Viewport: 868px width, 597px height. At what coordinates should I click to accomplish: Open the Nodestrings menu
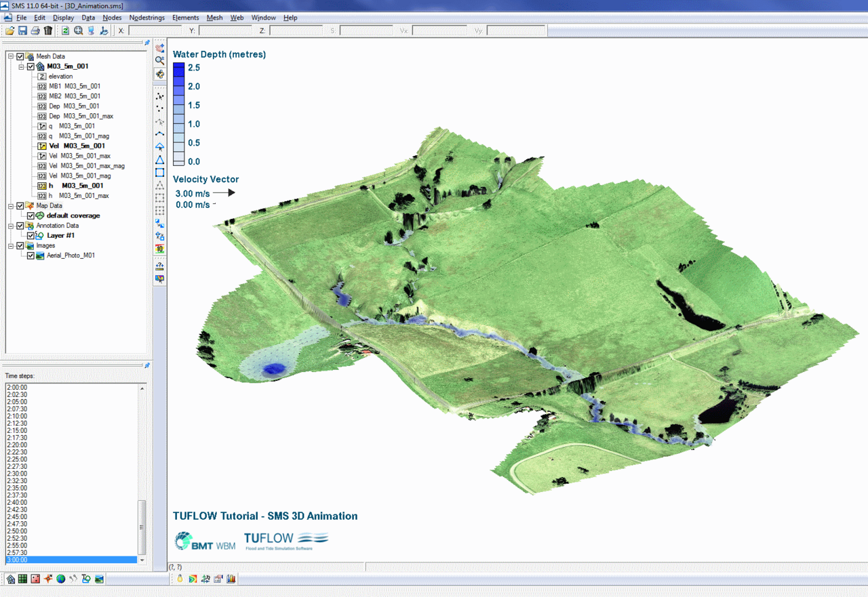click(146, 18)
